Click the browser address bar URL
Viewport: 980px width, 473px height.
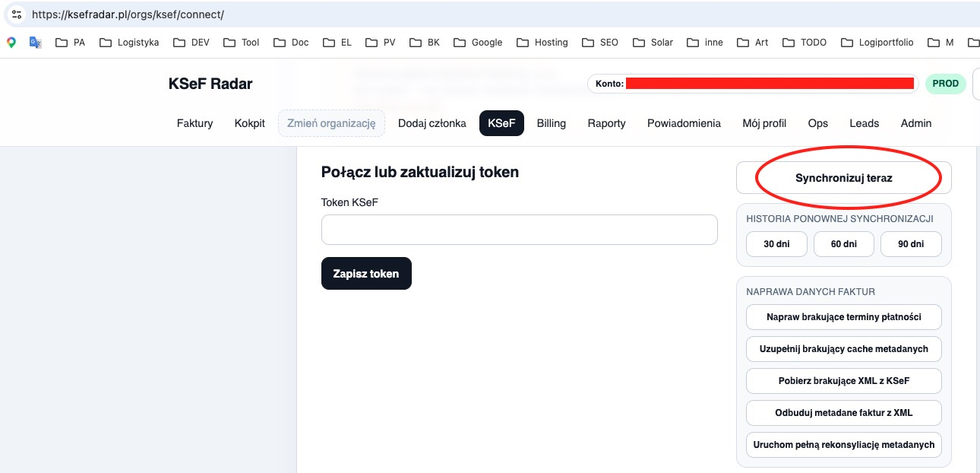(128, 14)
